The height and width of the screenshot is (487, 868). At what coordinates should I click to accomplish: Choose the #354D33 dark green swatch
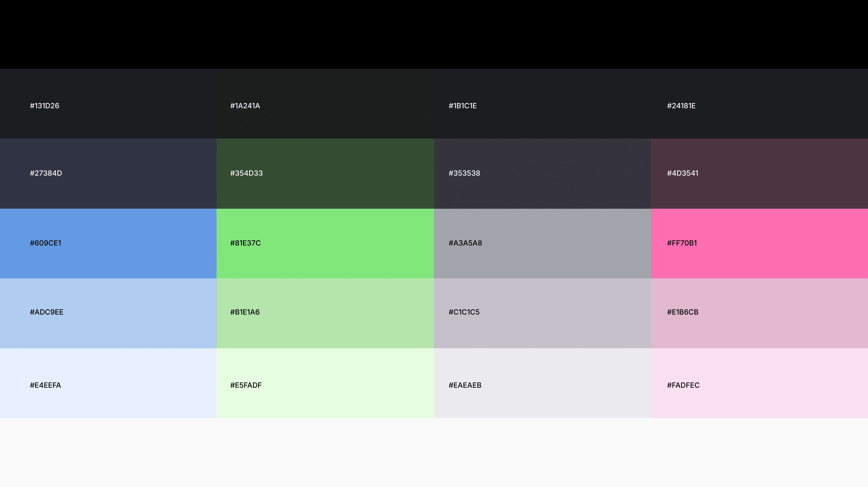[325, 173]
